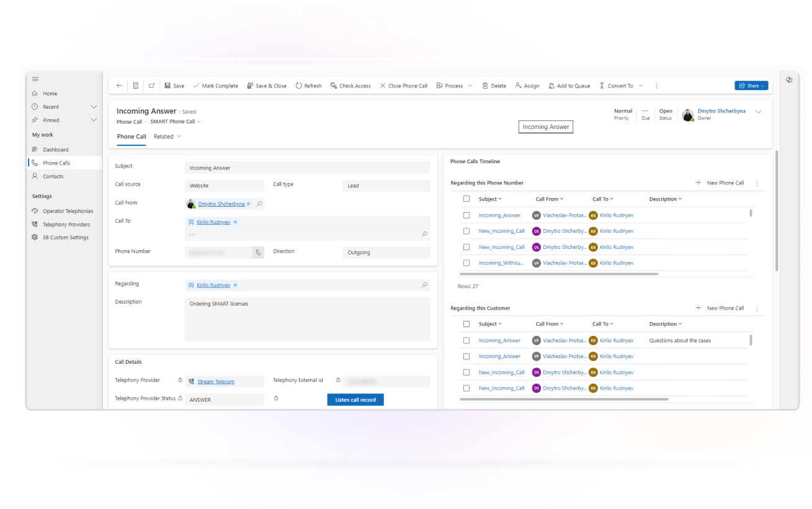The height and width of the screenshot is (509, 812).
Task: Click into the Description text area
Action: tap(307, 319)
